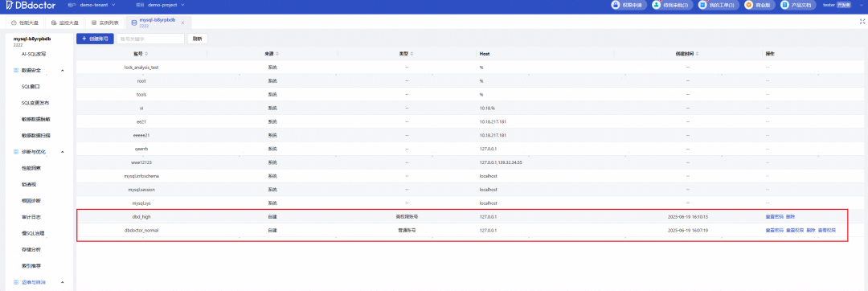868x291 pixels.
Task: Click the lock_analysis_test account cell
Action: pos(141,68)
